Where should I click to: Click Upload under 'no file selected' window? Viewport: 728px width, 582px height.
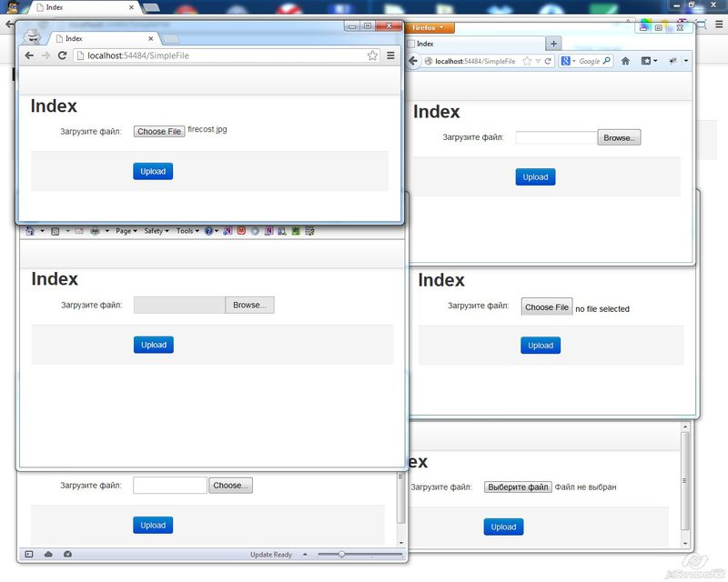coord(541,346)
